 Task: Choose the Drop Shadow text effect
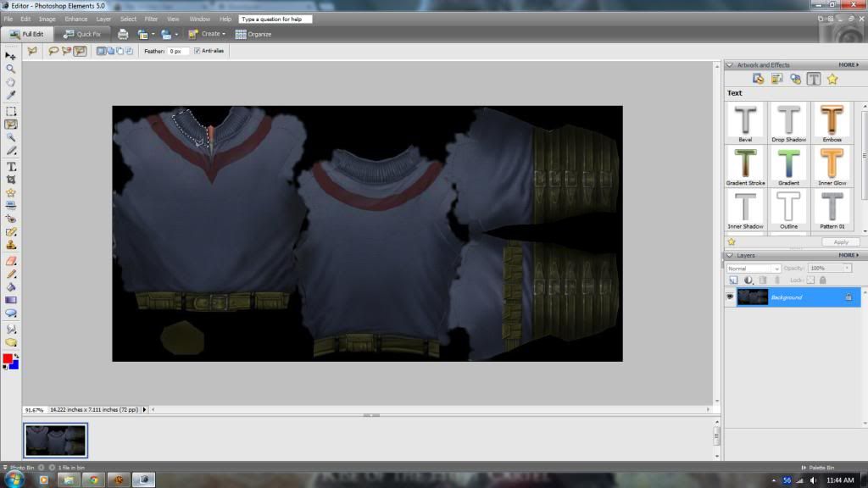[x=789, y=123]
